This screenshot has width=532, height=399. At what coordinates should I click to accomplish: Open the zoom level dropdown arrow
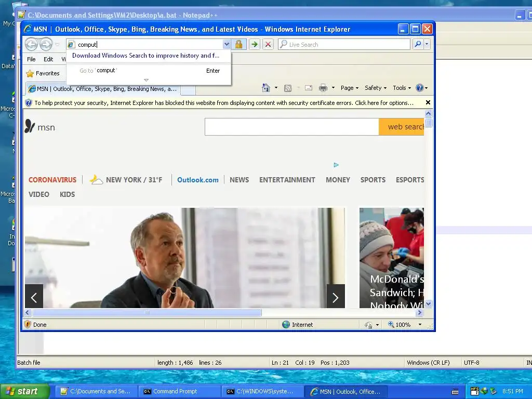click(420, 325)
